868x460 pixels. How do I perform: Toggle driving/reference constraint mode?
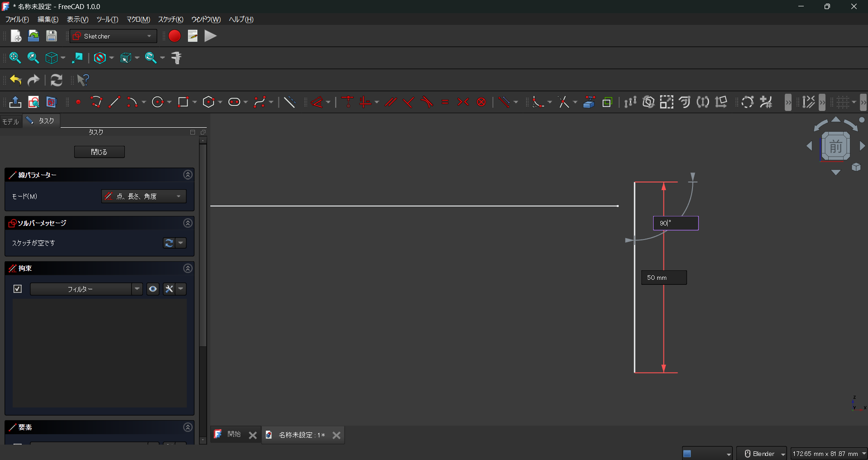click(x=504, y=102)
